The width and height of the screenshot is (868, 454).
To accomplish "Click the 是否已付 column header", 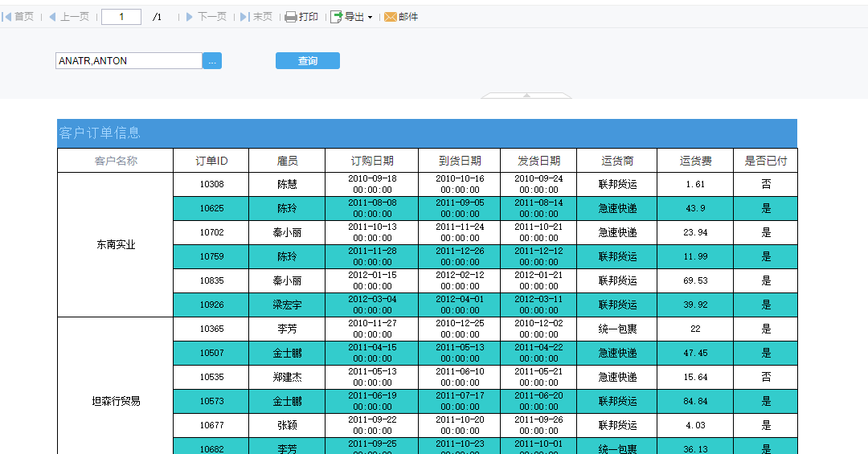I will point(766,161).
